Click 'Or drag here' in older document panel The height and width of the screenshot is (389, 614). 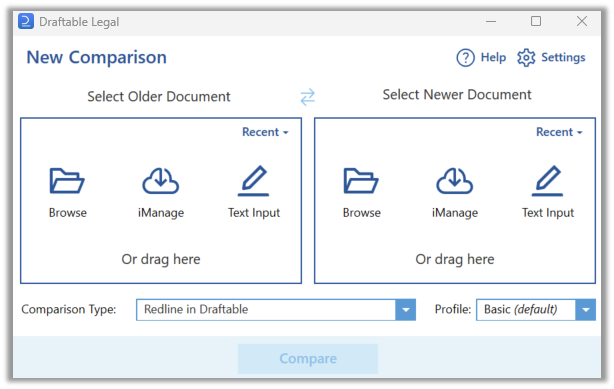point(161,259)
